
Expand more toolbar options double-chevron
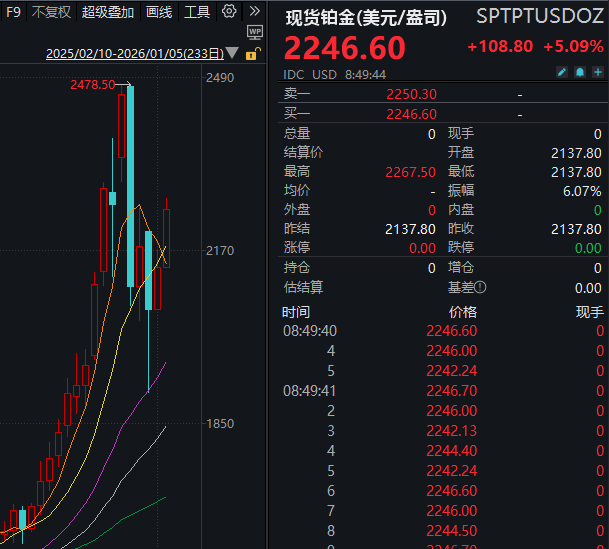point(254,12)
